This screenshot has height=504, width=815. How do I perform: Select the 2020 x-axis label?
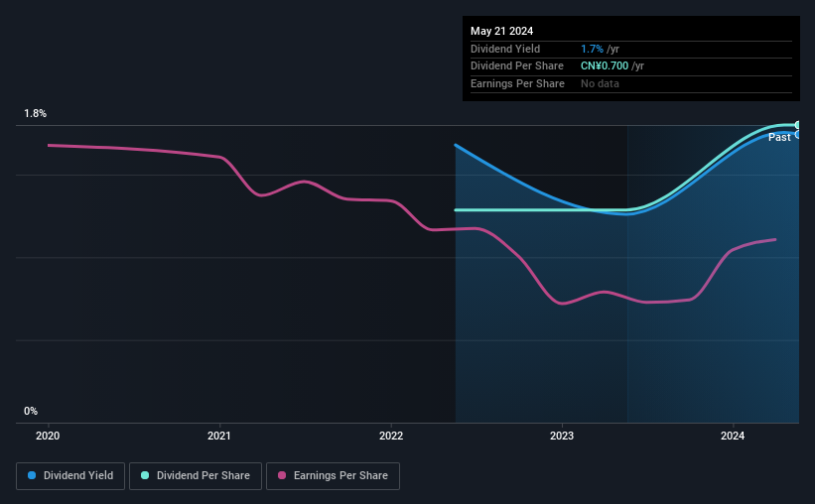point(48,436)
